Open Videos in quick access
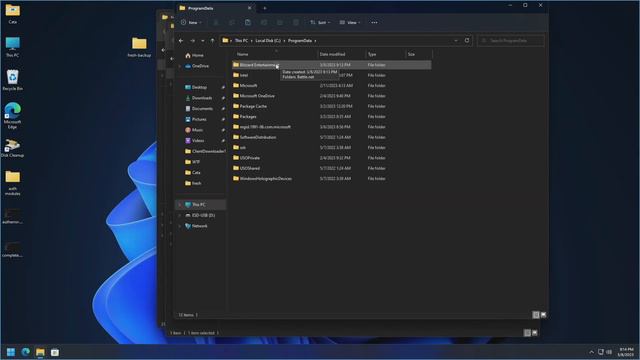Screen dimensions: 640x360 tap(198, 140)
